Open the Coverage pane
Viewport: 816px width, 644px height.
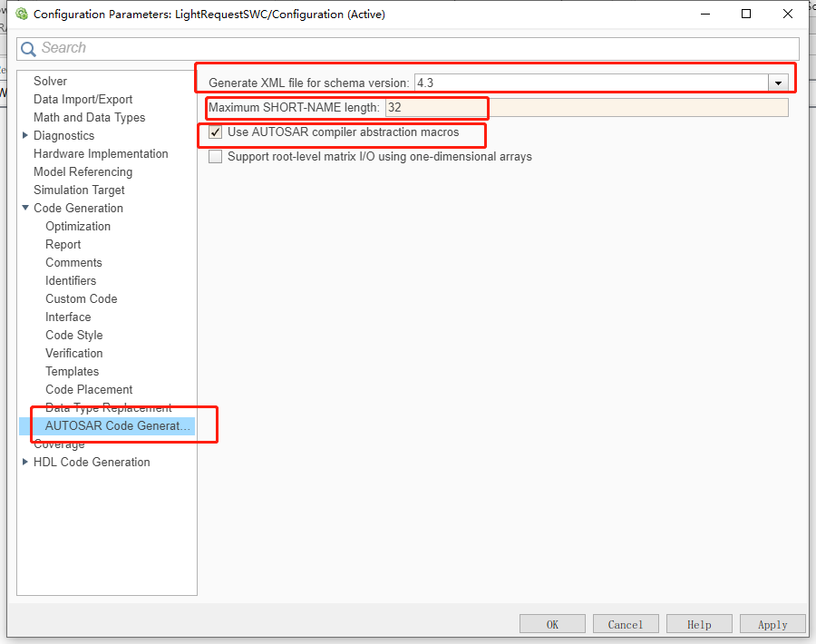pyautogui.click(x=59, y=444)
